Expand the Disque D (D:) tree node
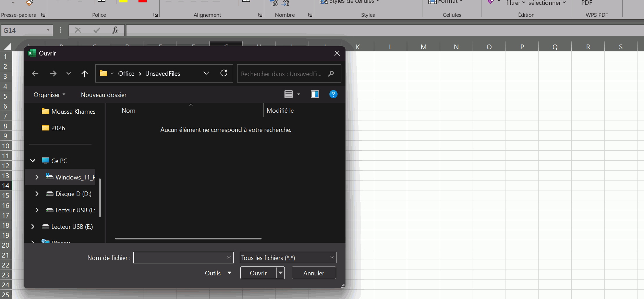Viewport: 644px width, 299px height. (37, 194)
